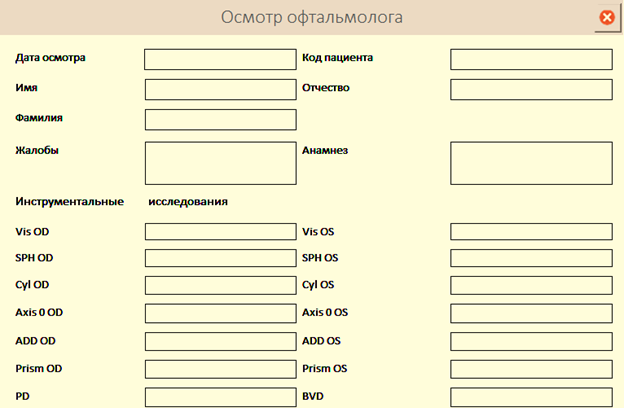Click the SPH OD input box

[220, 258]
